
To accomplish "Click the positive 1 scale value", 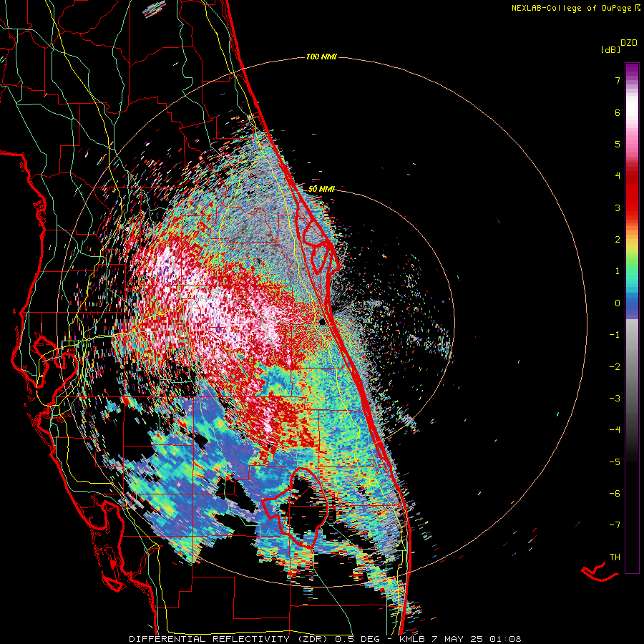I will pyautogui.click(x=618, y=271).
